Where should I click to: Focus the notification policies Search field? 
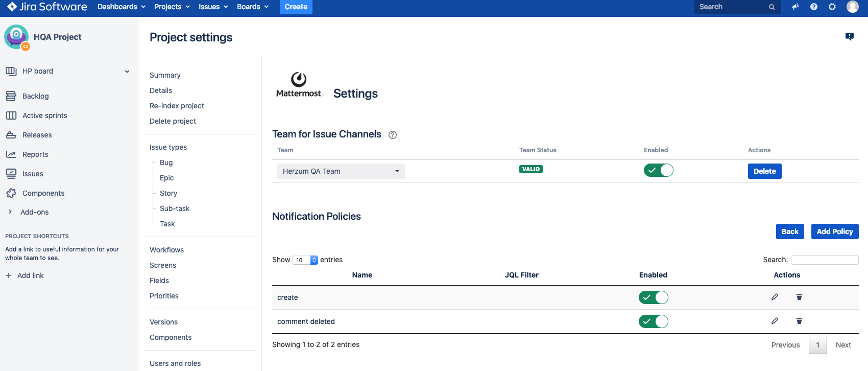(824, 260)
